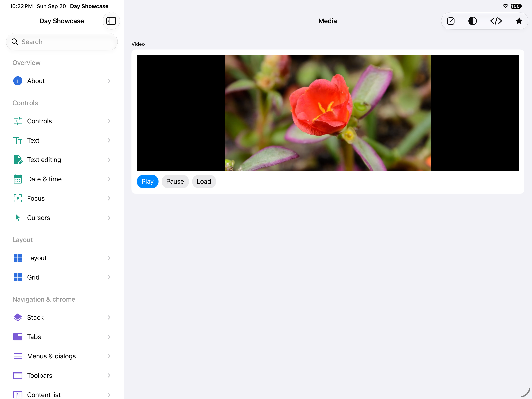The image size is (532, 399).
Task: Click the compose edit icon in toolbar
Action: tap(451, 21)
